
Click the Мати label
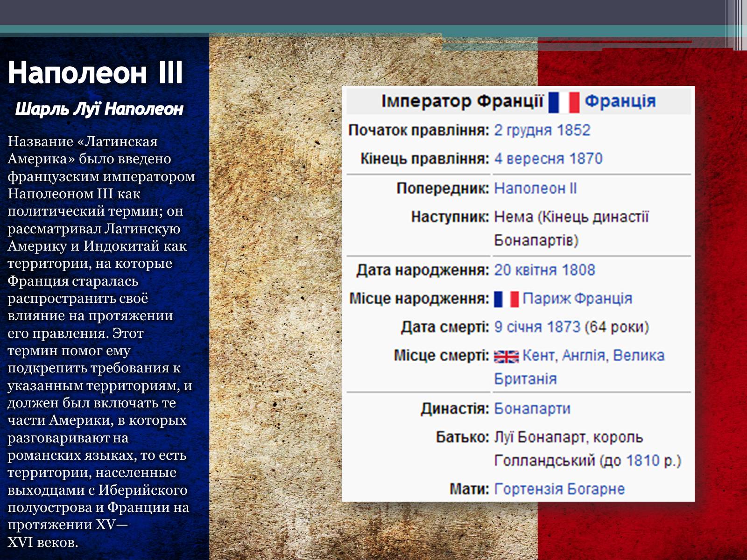coord(469,489)
